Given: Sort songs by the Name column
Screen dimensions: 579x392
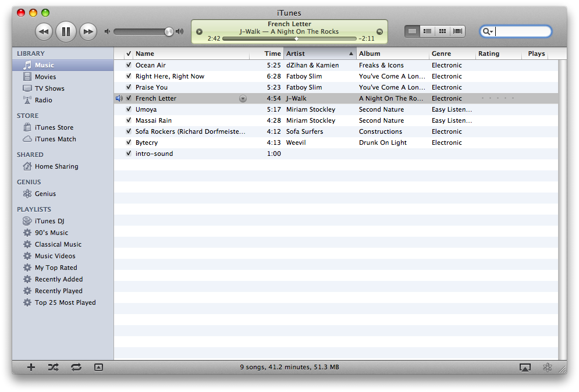Looking at the screenshot, I should click(x=191, y=54).
